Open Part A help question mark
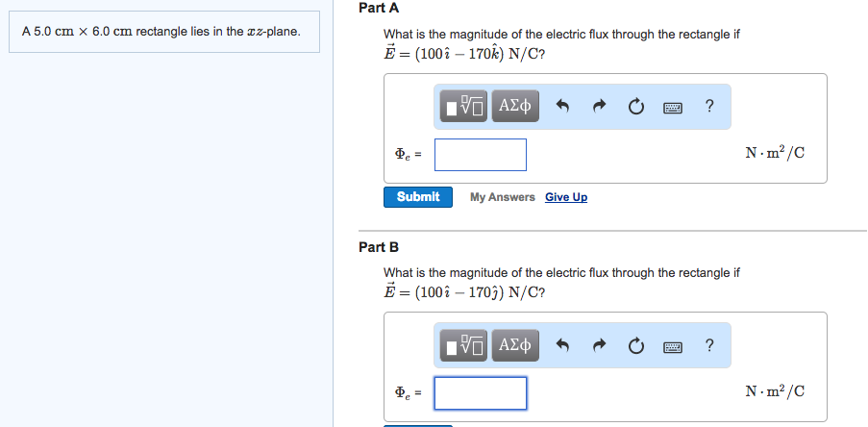This screenshot has width=868, height=427. (x=709, y=105)
